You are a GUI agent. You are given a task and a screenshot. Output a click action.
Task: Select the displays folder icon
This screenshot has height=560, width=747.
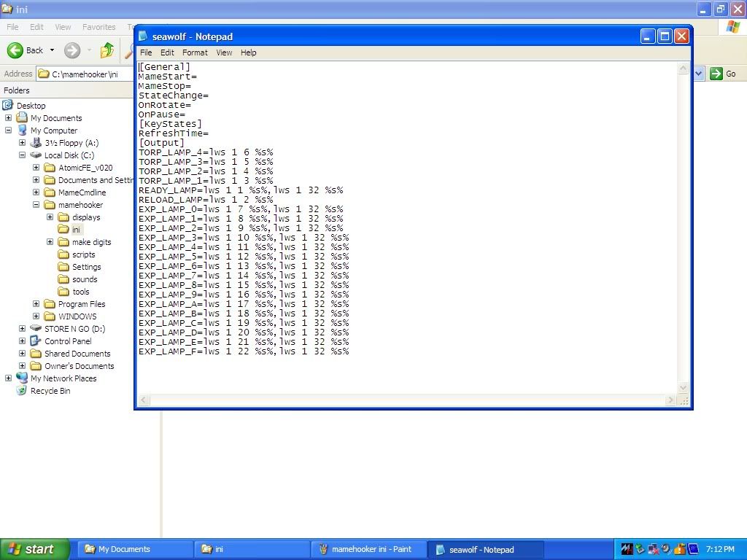tap(63, 217)
